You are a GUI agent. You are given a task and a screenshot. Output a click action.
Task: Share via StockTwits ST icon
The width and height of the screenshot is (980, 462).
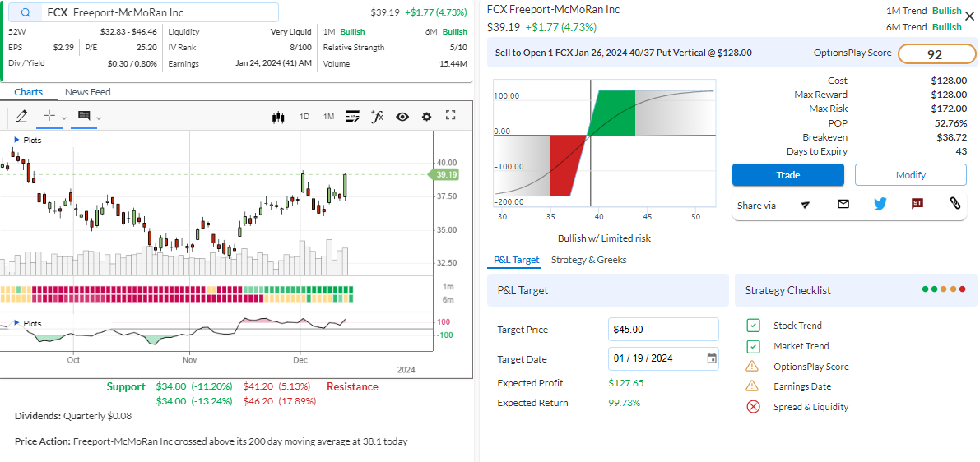pos(917,203)
